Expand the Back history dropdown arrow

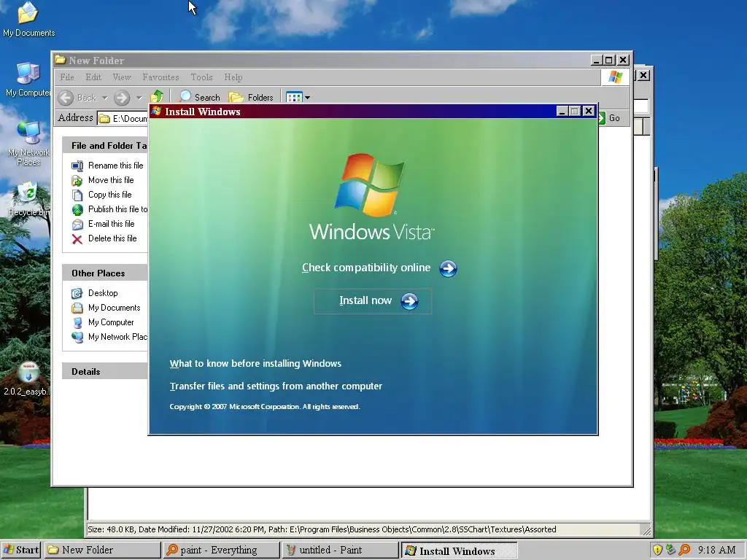pyautogui.click(x=105, y=98)
